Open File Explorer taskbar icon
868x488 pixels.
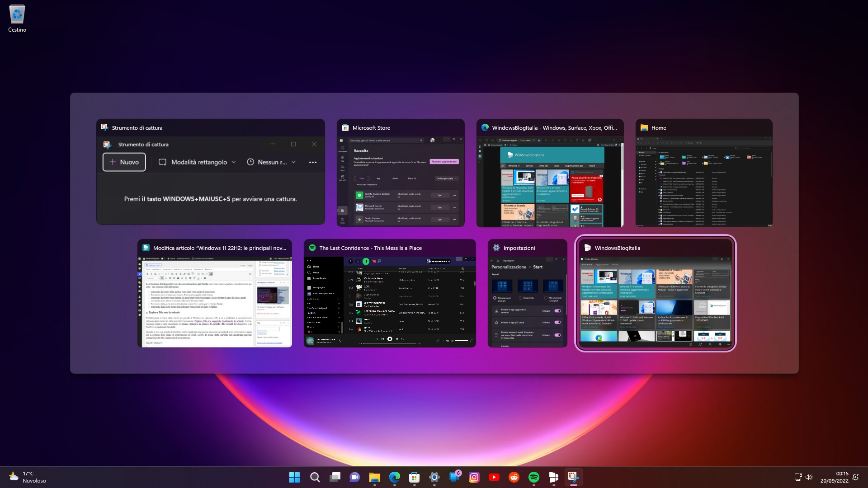click(375, 477)
